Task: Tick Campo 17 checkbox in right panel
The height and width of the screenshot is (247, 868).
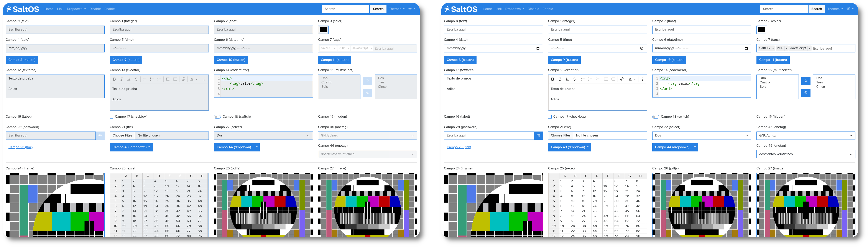Action: click(x=550, y=117)
